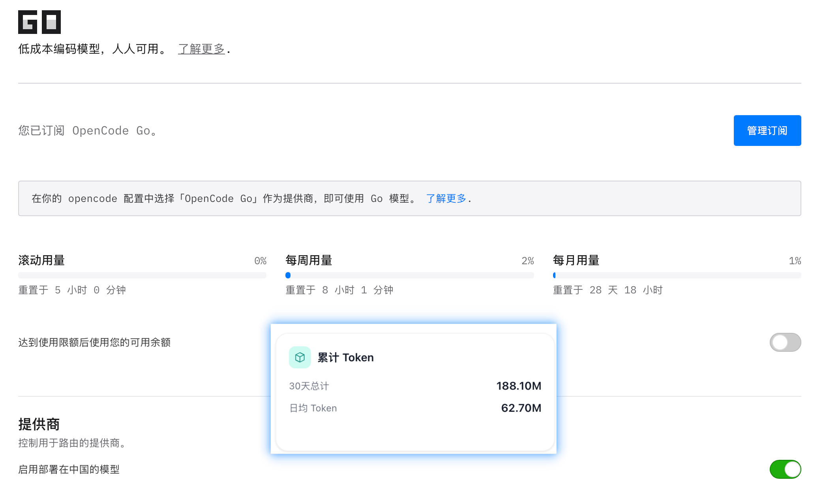The width and height of the screenshot is (825, 504).
Task: Open 了解更多 link under the GO logo
Action: [x=201, y=49]
